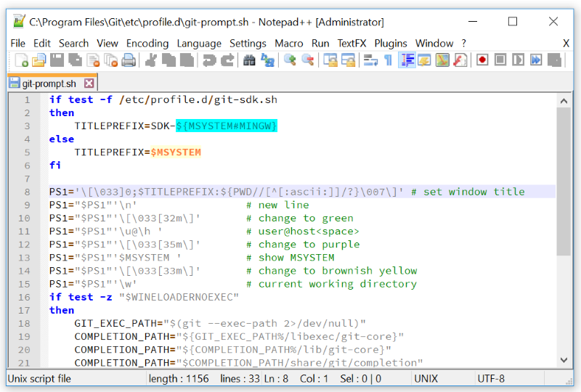
Task: Click the Zoom Out magnifier icon
Action: point(308,60)
